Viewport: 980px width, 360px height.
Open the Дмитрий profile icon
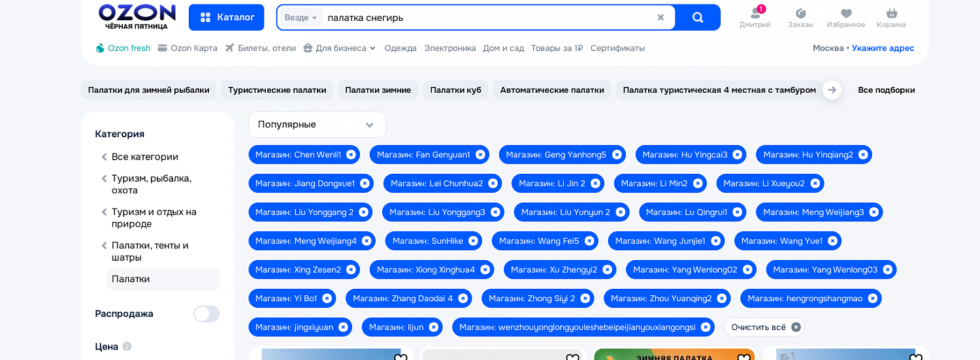[x=755, y=18]
